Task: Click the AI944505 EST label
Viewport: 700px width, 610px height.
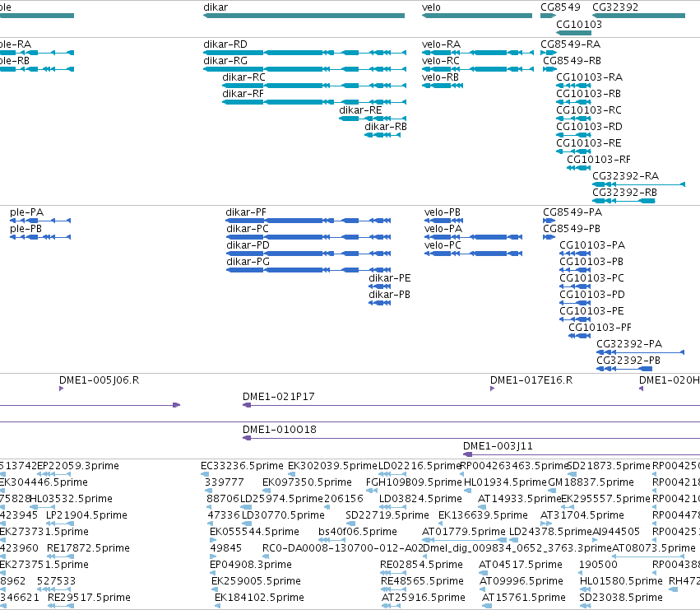Action: click(x=616, y=532)
